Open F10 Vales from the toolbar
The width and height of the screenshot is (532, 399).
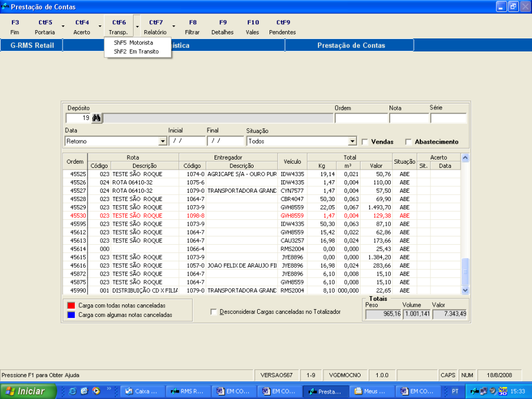point(252,27)
